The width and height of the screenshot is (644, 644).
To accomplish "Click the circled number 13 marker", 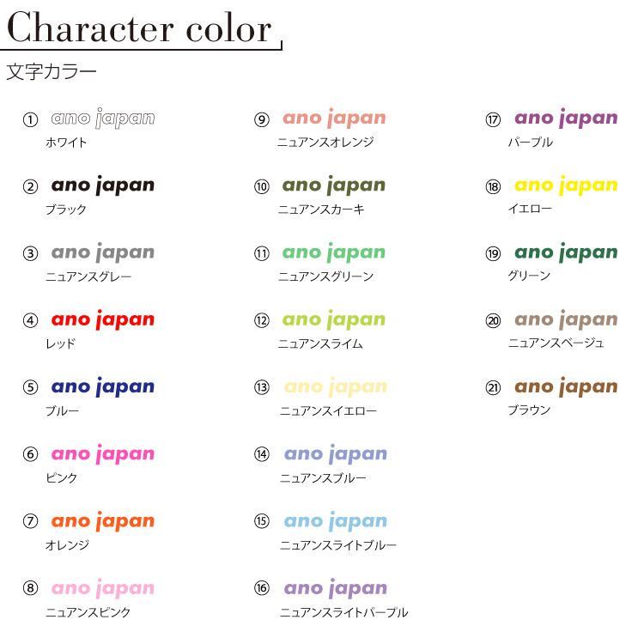I will click(x=262, y=387).
